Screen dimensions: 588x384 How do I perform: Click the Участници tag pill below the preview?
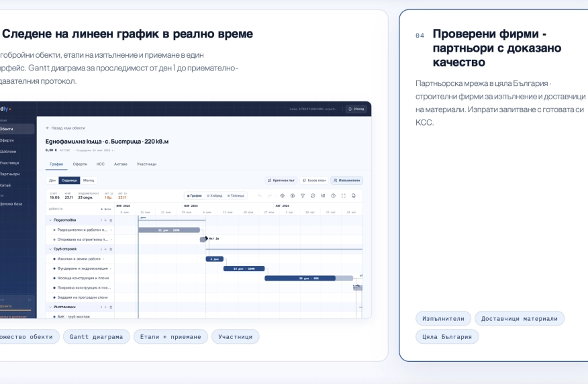(x=236, y=337)
